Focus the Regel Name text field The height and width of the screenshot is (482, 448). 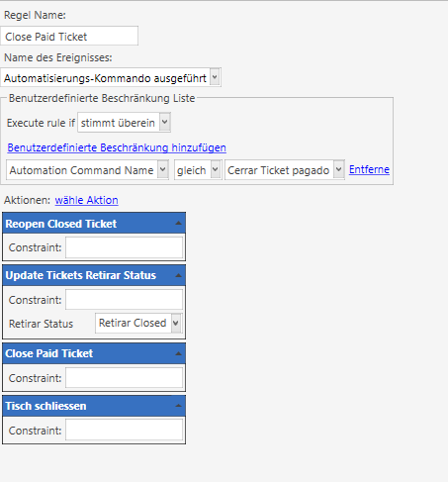click(x=69, y=36)
